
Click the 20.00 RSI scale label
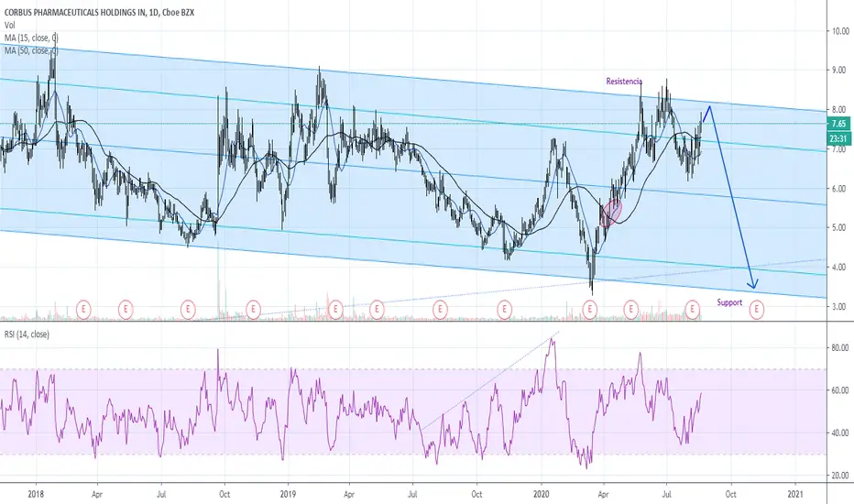(x=838, y=475)
